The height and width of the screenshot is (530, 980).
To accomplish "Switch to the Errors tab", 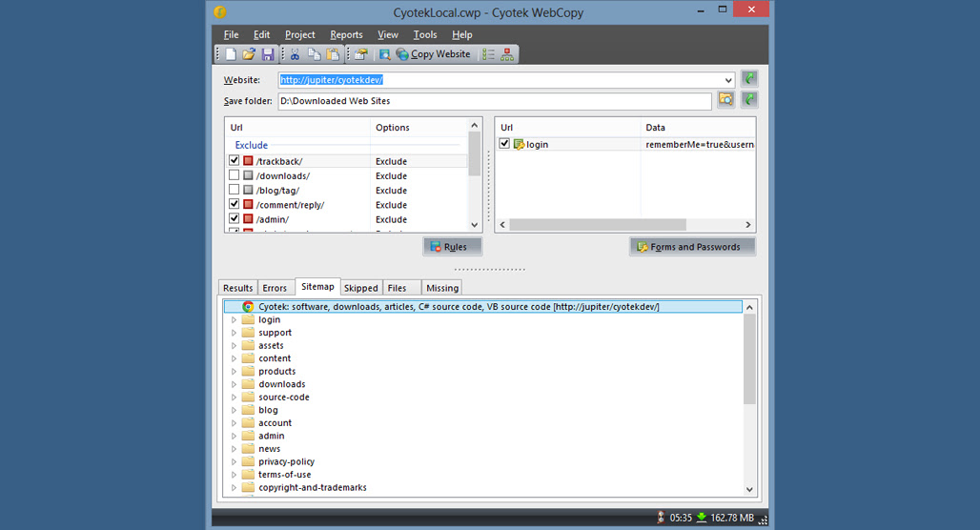I will pos(275,288).
